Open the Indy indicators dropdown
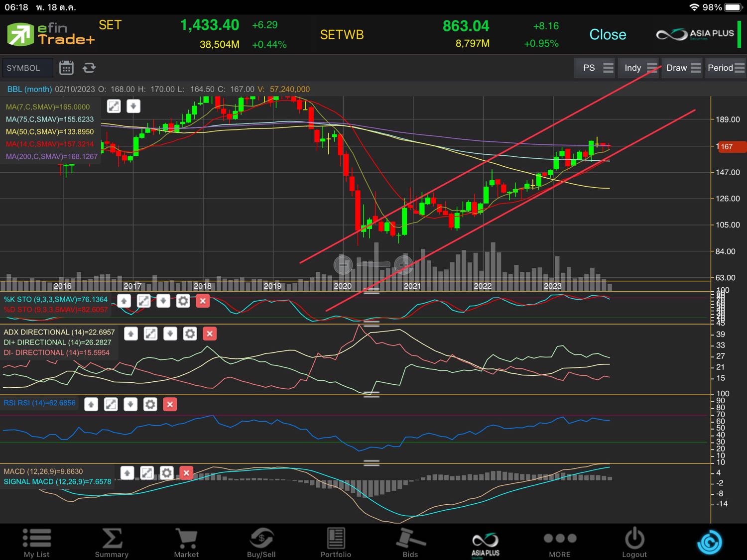 tap(639, 68)
